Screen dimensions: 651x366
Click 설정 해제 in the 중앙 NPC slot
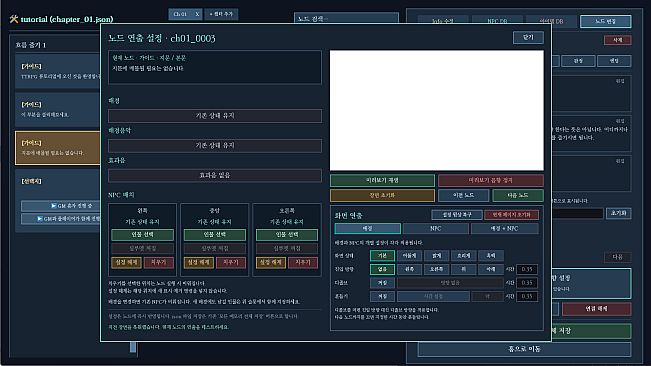[x=198, y=262]
